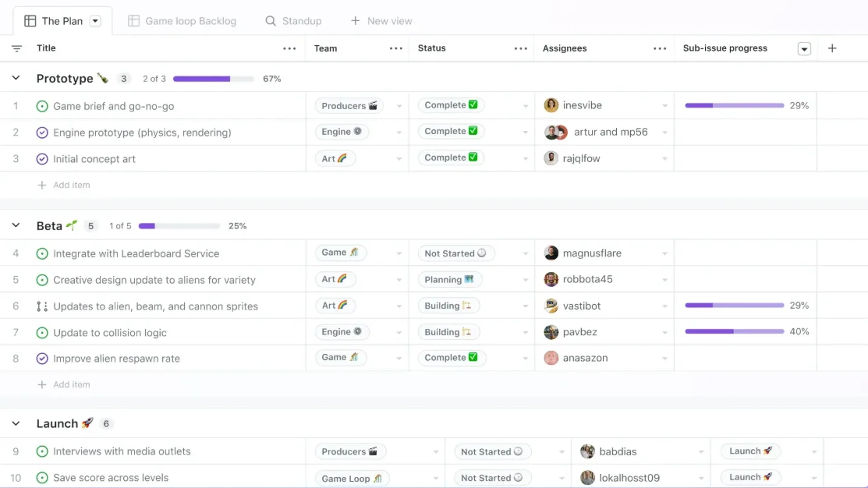Screen dimensions: 868x488
Task: Open Assignees dropdown for anasazon row
Action: [664, 359]
